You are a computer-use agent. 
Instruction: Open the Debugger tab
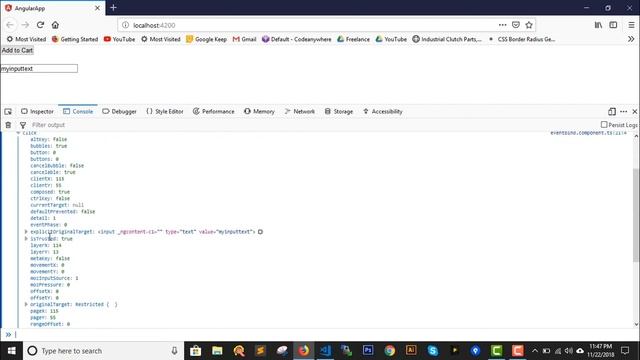click(x=119, y=111)
